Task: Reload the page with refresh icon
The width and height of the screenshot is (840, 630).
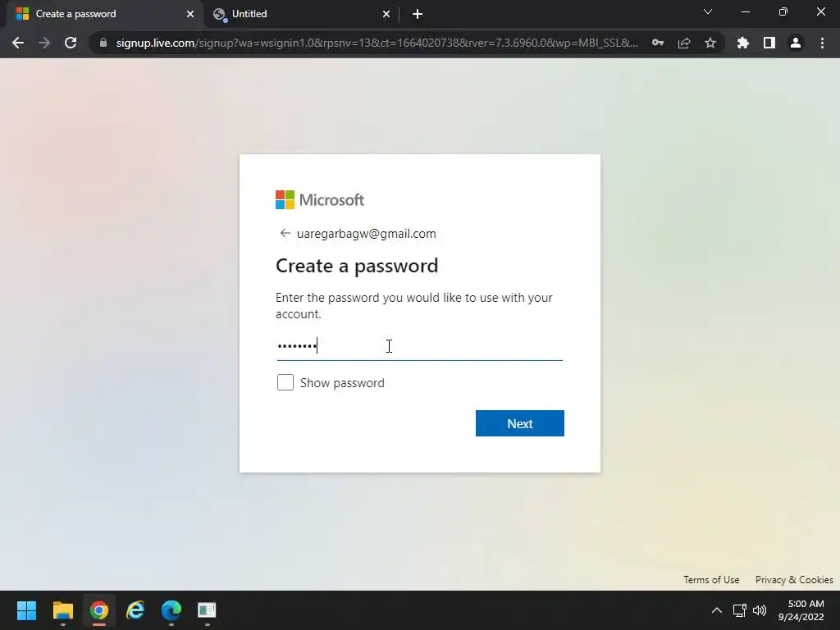Action: [71, 43]
